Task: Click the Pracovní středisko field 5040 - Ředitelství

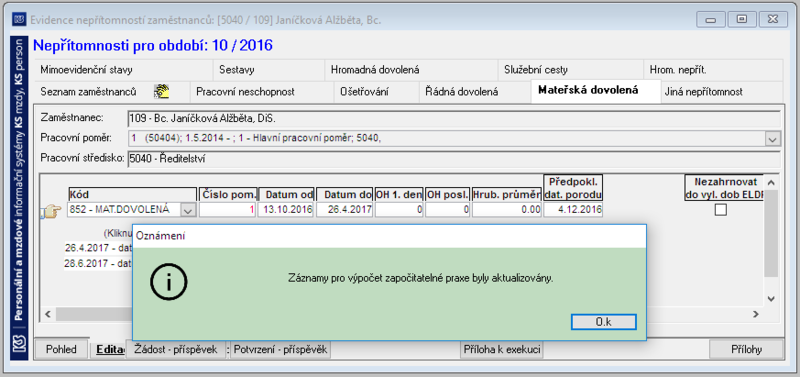Action: tap(454, 159)
